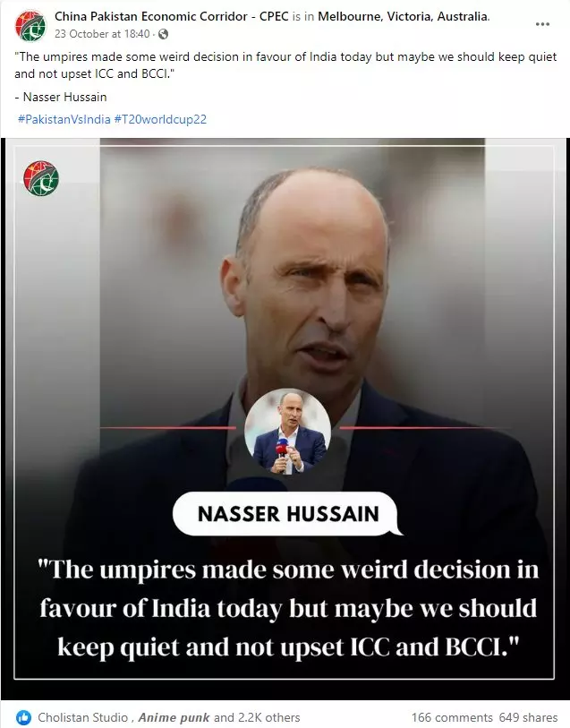View the 166 comments
Screen dimensions: 570x728
pos(452,717)
